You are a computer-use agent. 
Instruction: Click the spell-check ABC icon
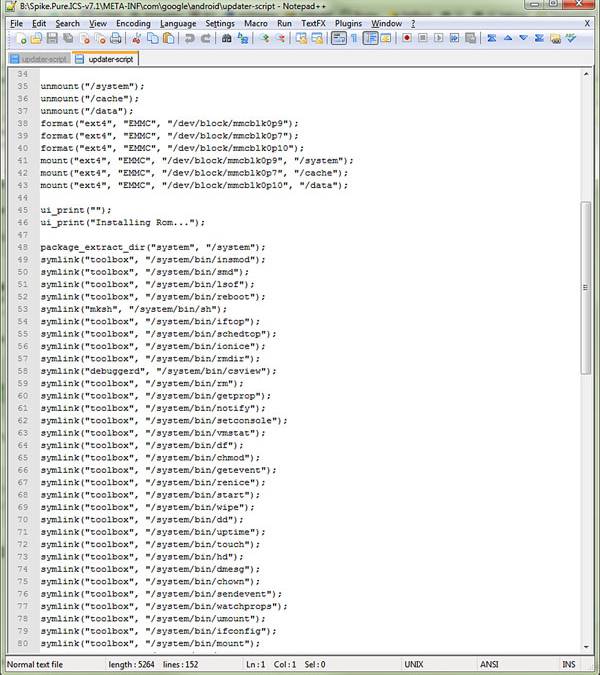[571, 39]
